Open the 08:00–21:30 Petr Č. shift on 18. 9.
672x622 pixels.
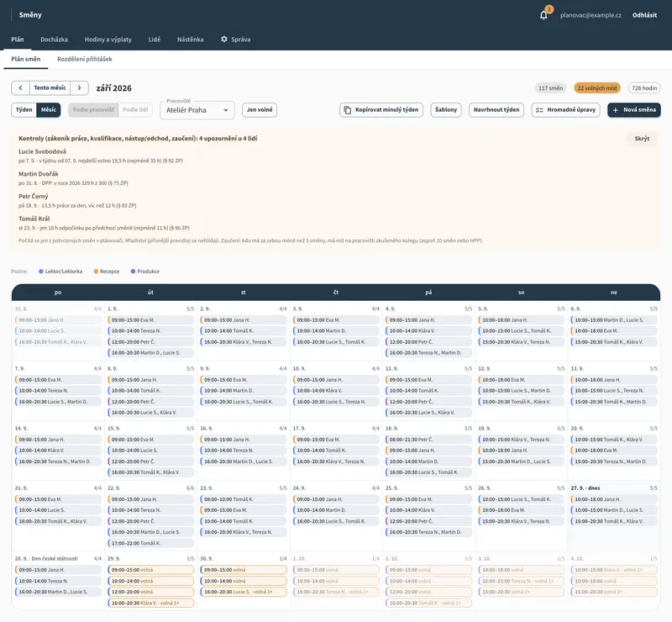pyautogui.click(x=428, y=440)
